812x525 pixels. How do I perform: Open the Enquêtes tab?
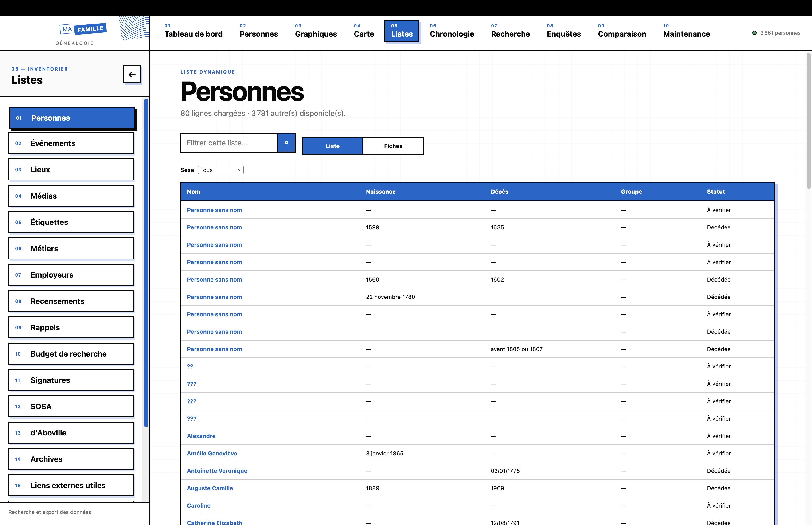coord(564,31)
